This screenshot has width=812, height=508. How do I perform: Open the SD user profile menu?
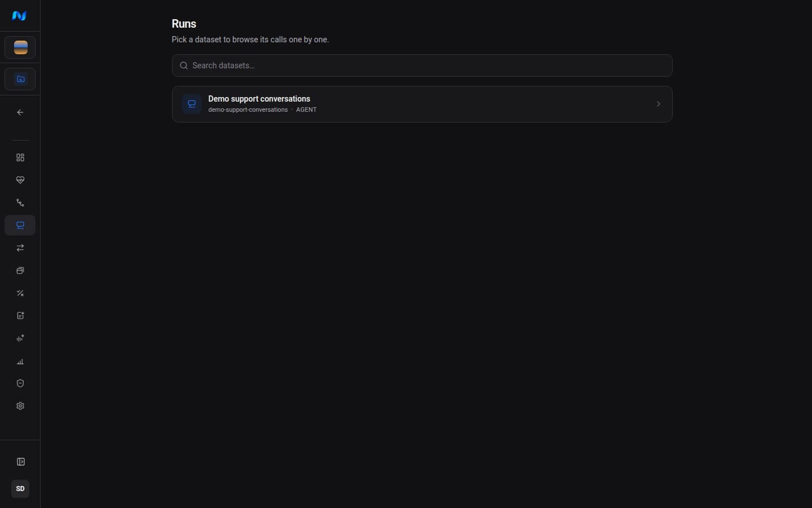coord(20,489)
